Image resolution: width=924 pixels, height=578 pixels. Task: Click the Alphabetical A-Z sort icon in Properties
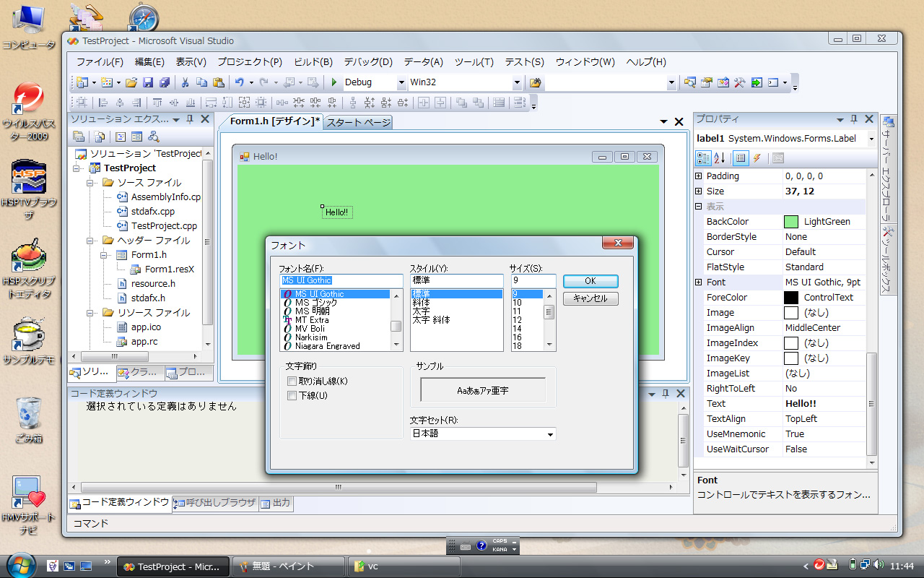[720, 158]
